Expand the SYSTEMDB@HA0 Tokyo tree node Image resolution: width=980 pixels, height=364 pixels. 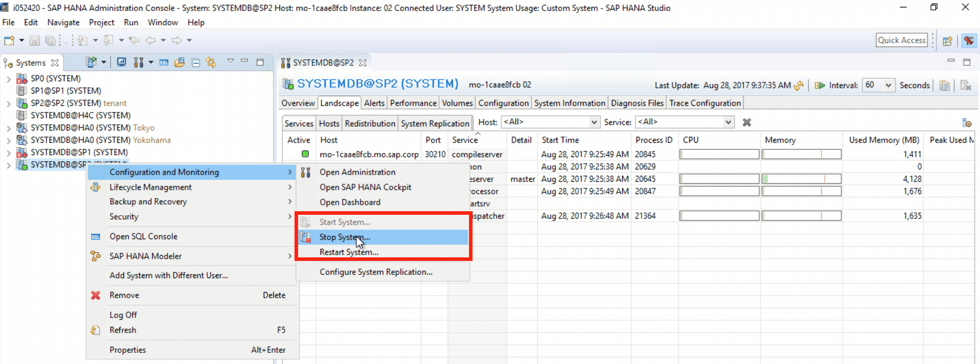[8, 128]
